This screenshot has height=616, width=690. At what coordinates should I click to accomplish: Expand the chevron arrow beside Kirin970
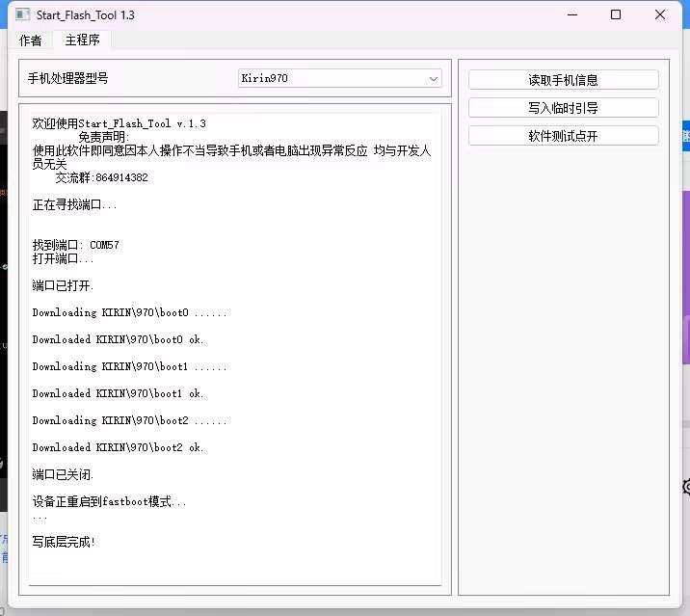(433, 79)
